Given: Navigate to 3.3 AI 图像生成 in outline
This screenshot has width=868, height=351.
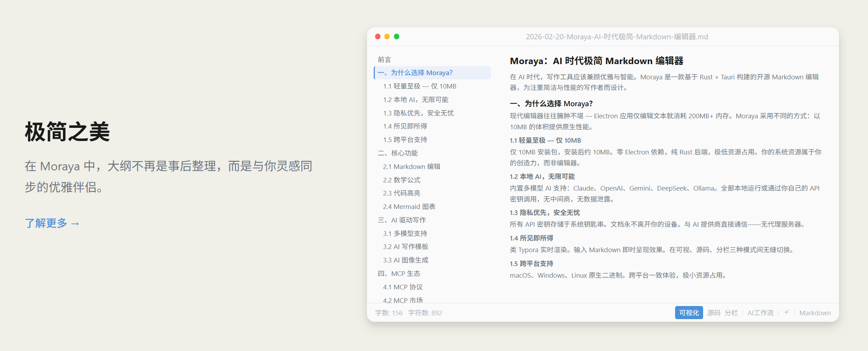Looking at the screenshot, I should [x=406, y=260].
